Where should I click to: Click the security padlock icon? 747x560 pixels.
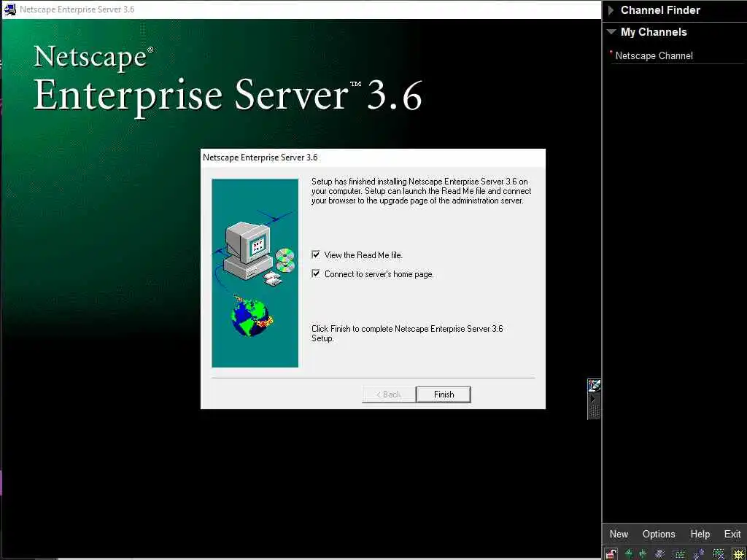(x=611, y=554)
